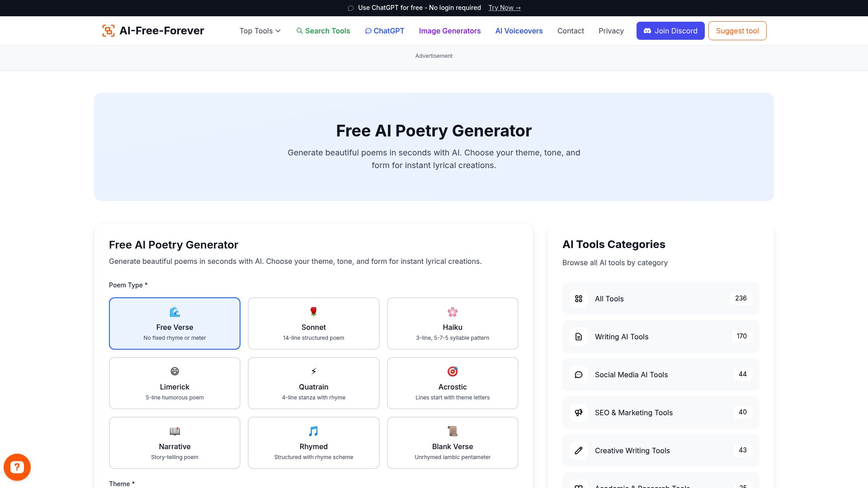The image size is (868, 488).
Task: Open the Contact page
Action: (x=571, y=31)
